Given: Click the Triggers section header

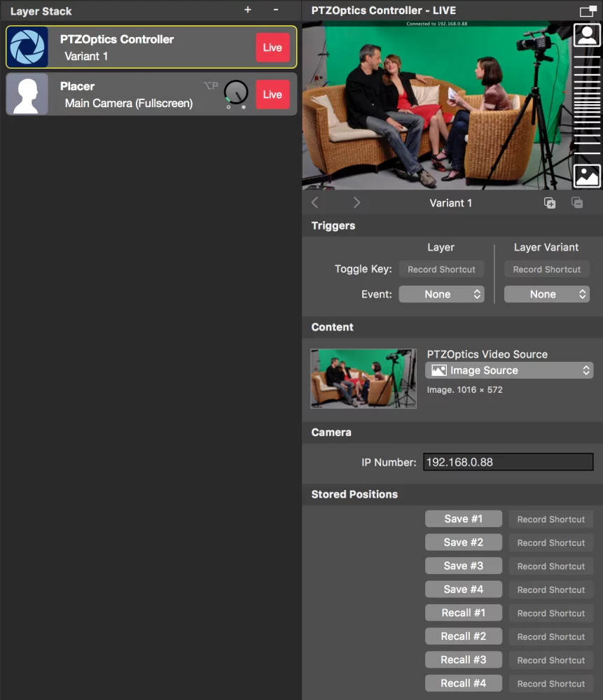Looking at the screenshot, I should (333, 225).
